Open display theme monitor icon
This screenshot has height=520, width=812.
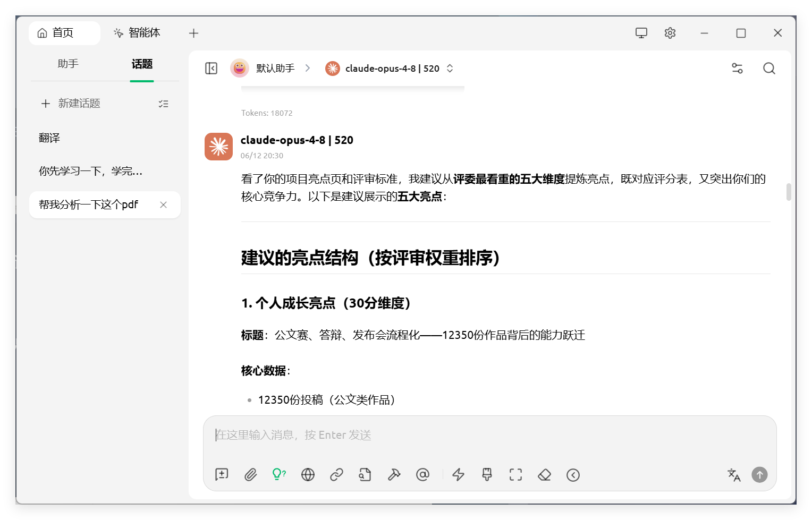point(641,33)
